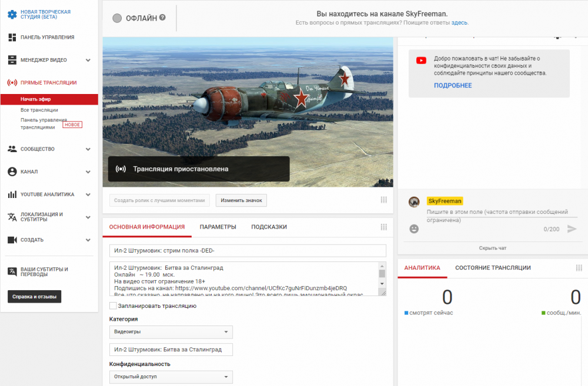The image size is (588, 386).
Task: Enable the Запланировать трансляцию checkbox
Action: 113,306
